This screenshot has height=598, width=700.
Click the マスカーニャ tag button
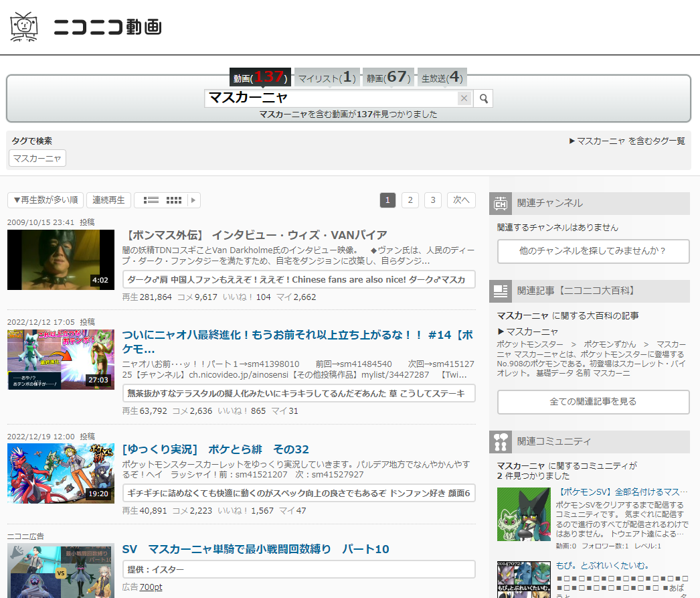[x=37, y=158]
